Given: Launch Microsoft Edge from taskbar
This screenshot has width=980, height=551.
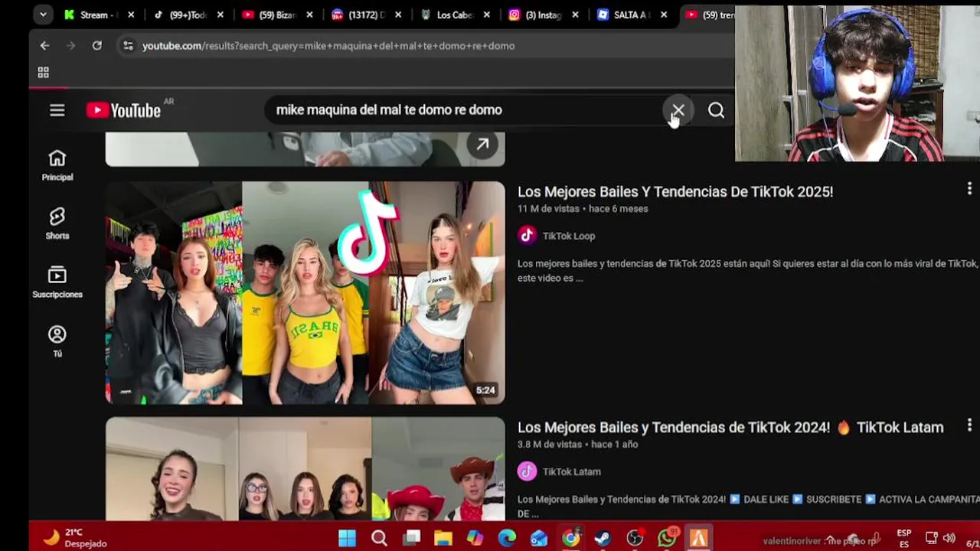Looking at the screenshot, I should point(507,538).
